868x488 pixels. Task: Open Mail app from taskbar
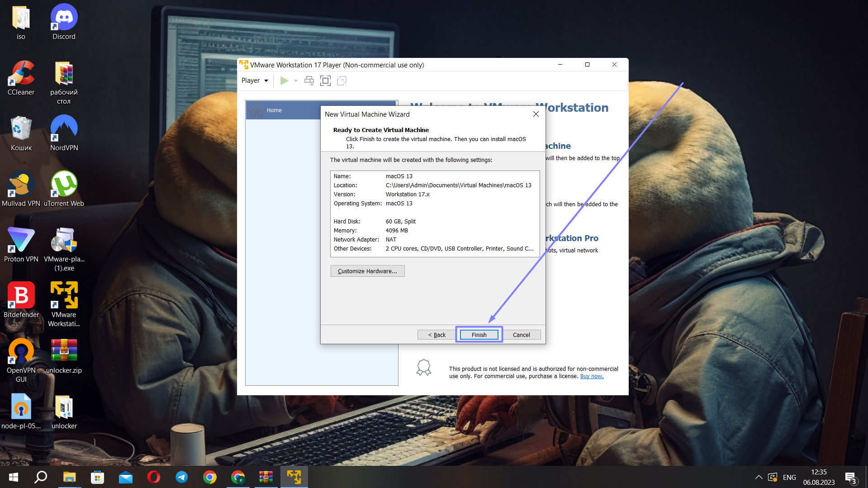125,477
